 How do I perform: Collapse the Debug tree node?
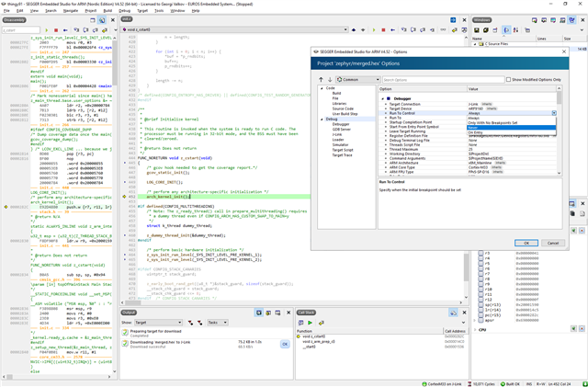tap(322, 119)
